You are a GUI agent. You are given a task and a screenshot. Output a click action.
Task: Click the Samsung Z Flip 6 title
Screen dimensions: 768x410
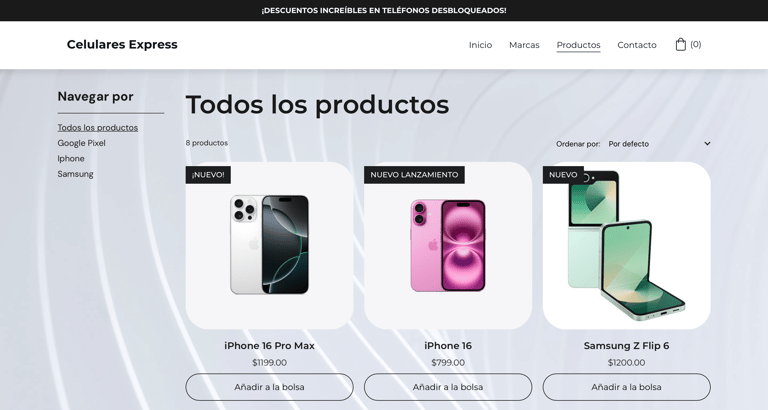[x=626, y=346]
